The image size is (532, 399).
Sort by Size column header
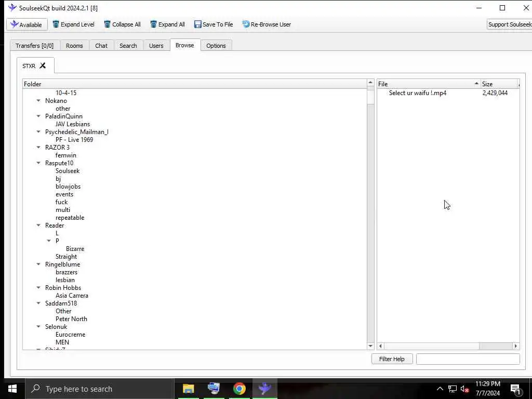coord(499,84)
